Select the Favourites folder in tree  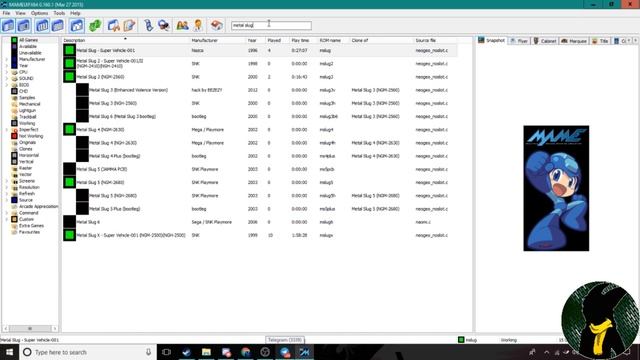click(29, 232)
